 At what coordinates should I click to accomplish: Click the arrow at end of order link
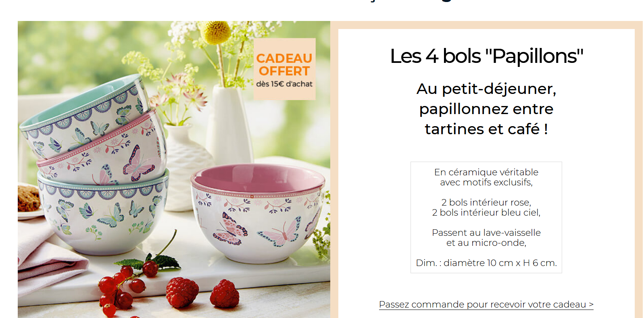coord(591,304)
